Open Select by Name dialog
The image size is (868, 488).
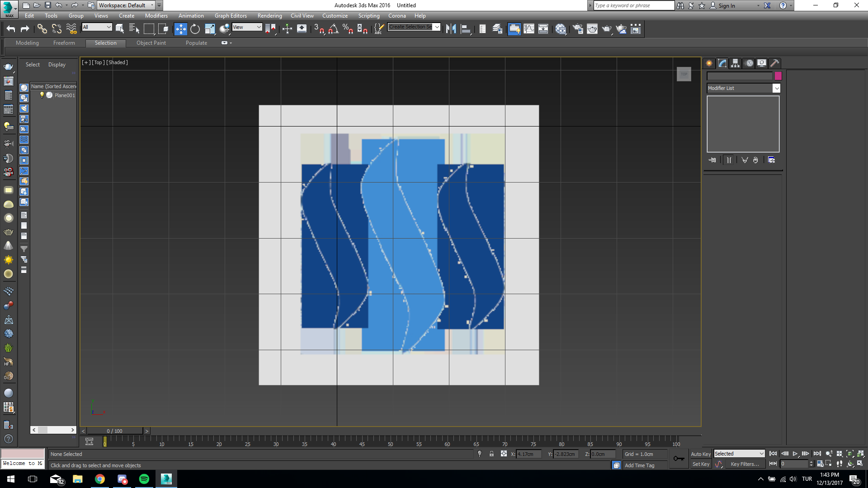[134, 29]
